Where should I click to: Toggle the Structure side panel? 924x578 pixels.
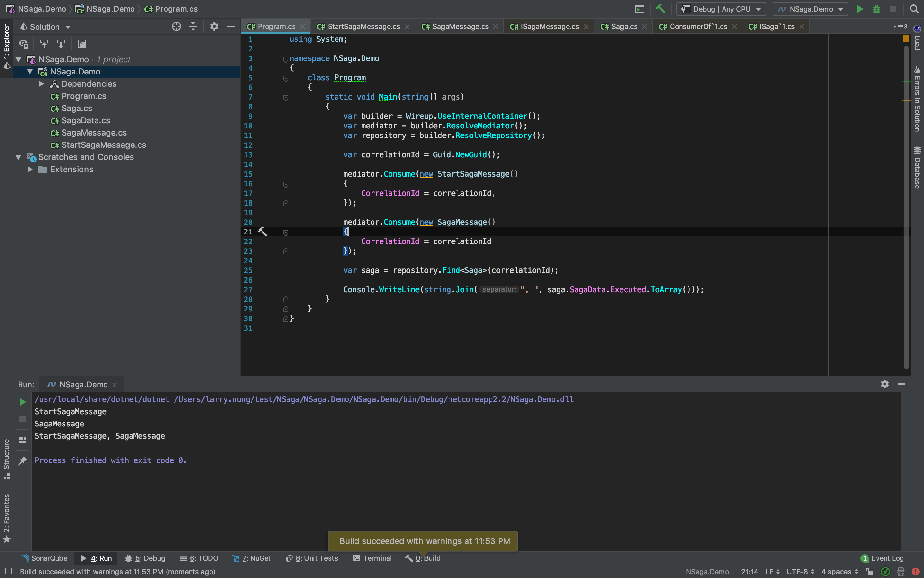pyautogui.click(x=6, y=459)
